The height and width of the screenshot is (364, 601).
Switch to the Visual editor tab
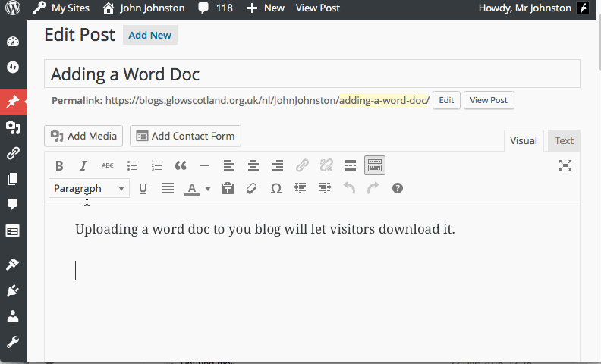click(x=523, y=140)
